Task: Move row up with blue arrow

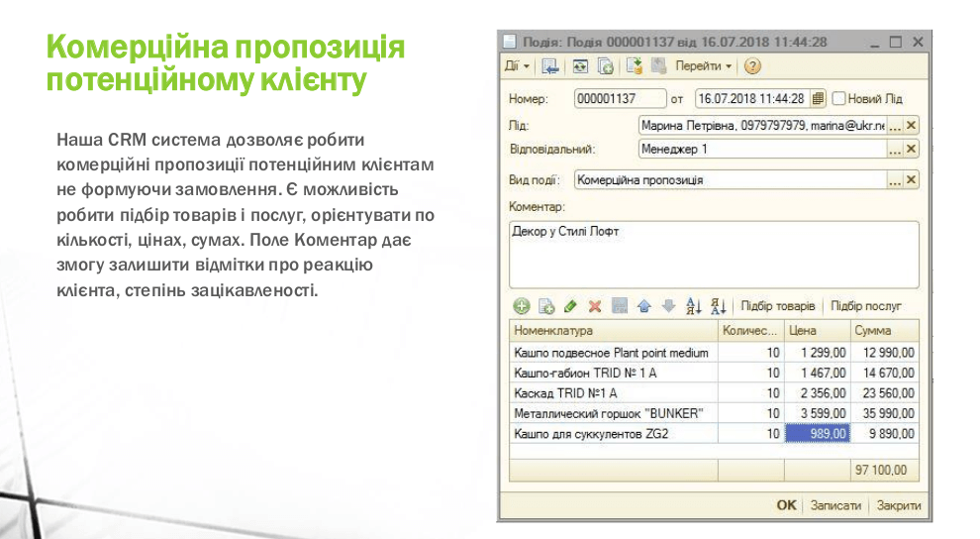Action: [x=644, y=306]
